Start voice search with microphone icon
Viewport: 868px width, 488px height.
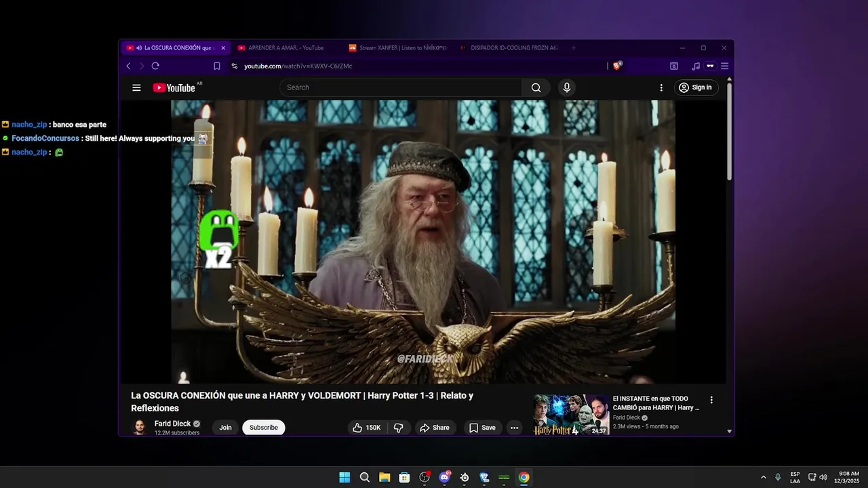click(567, 87)
